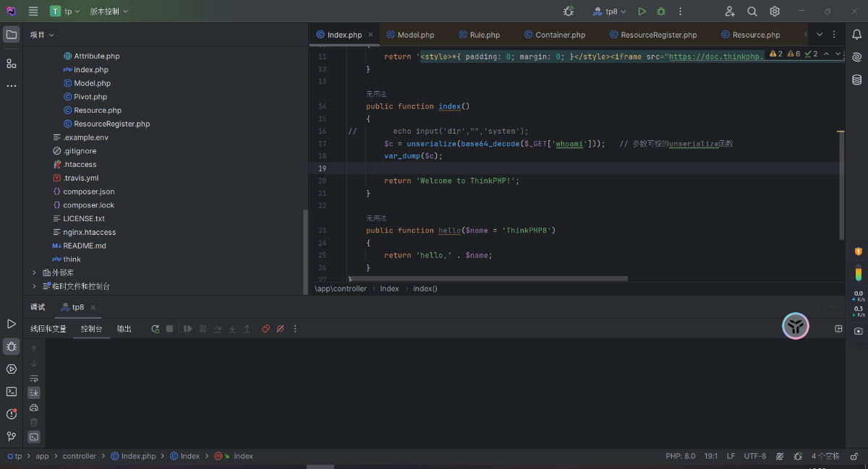The image size is (868, 469).
Task: Switch to the 输出 tab in debugger
Action: coord(123,328)
